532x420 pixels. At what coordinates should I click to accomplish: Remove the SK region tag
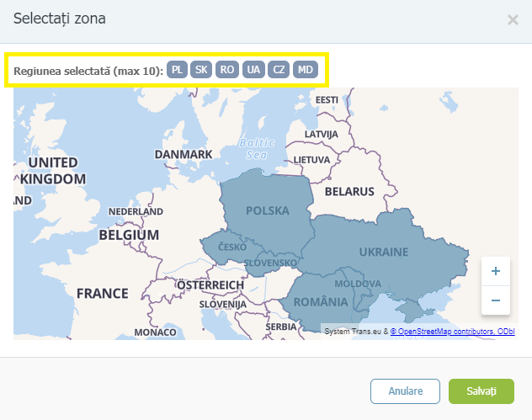pos(201,70)
